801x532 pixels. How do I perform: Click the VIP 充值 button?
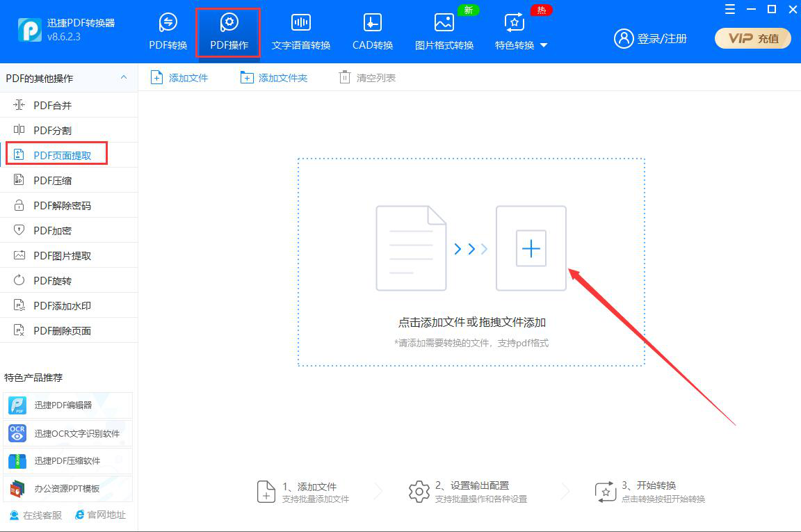(753, 38)
